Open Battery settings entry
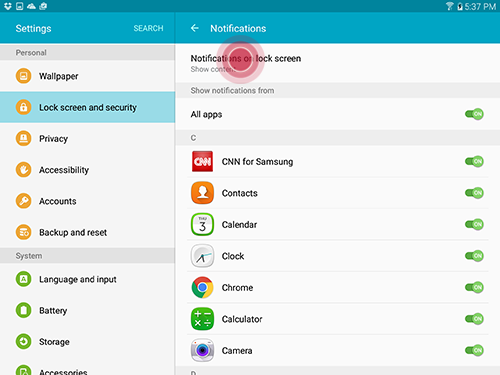Screen dimensions: 500x375 (x=87, y=310)
